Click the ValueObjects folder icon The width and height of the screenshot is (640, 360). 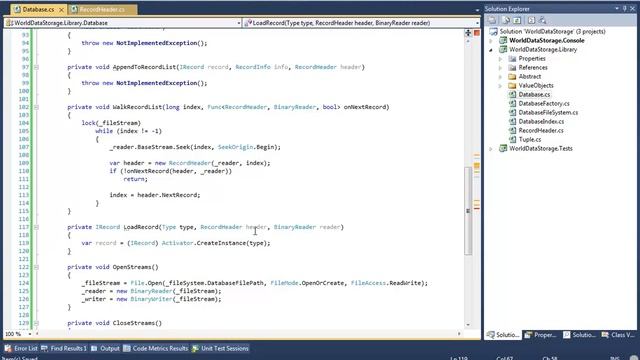click(x=512, y=85)
